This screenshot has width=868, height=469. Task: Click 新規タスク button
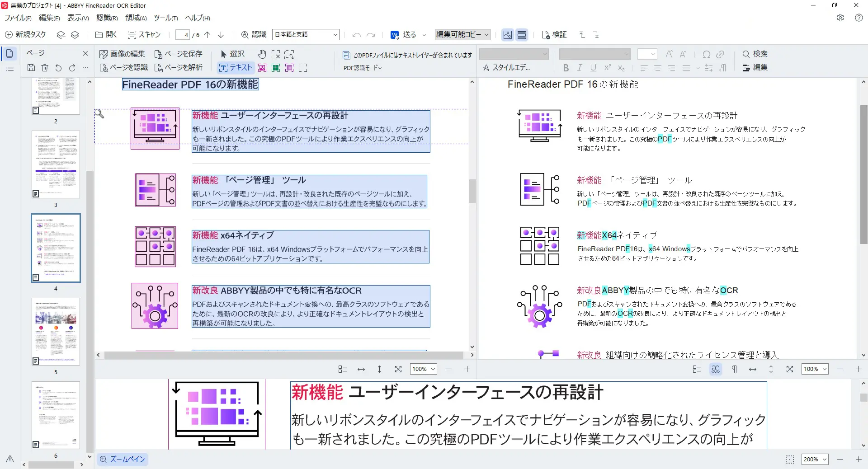(x=25, y=35)
